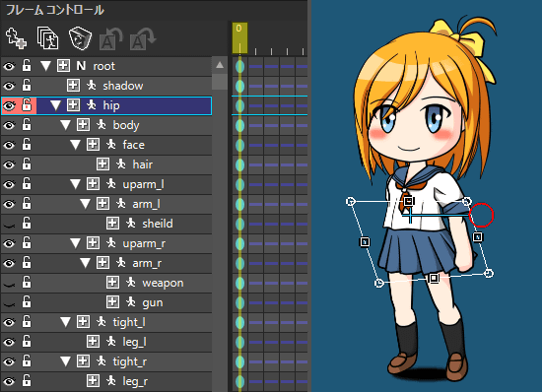This screenshot has height=392, width=542.
Task: Click the plus box on leg_r row
Action: click(93, 381)
